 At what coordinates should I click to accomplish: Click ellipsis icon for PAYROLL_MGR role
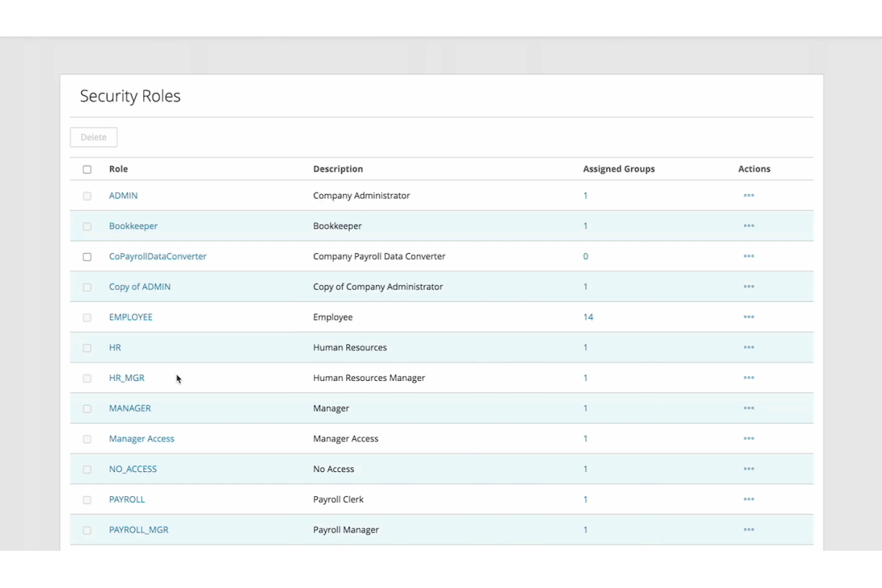coord(748,530)
